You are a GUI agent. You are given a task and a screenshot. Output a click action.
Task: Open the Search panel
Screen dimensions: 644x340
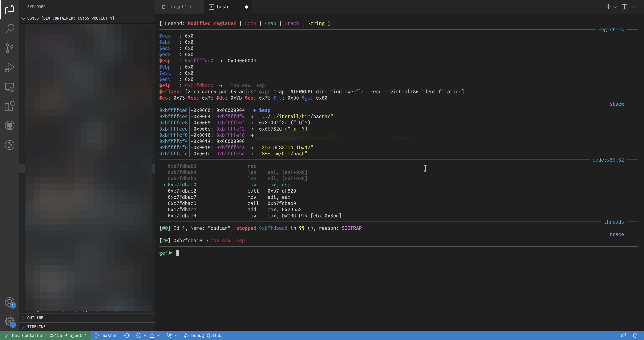pos(10,29)
